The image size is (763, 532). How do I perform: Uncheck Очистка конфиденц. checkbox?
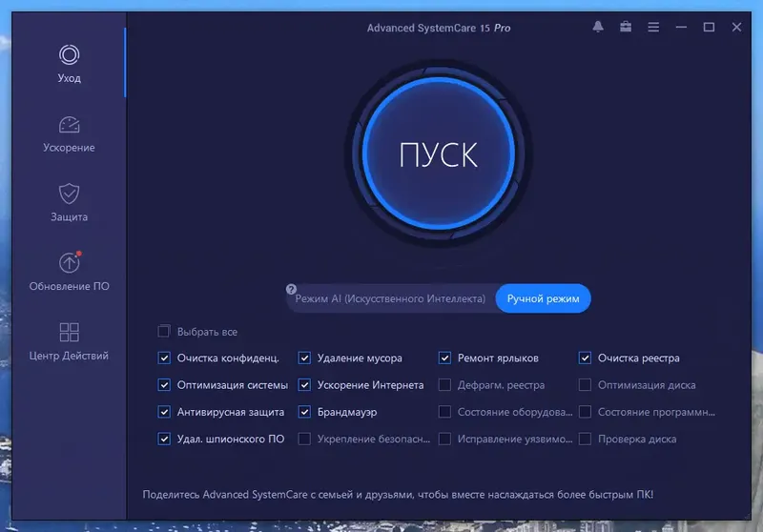tap(164, 358)
